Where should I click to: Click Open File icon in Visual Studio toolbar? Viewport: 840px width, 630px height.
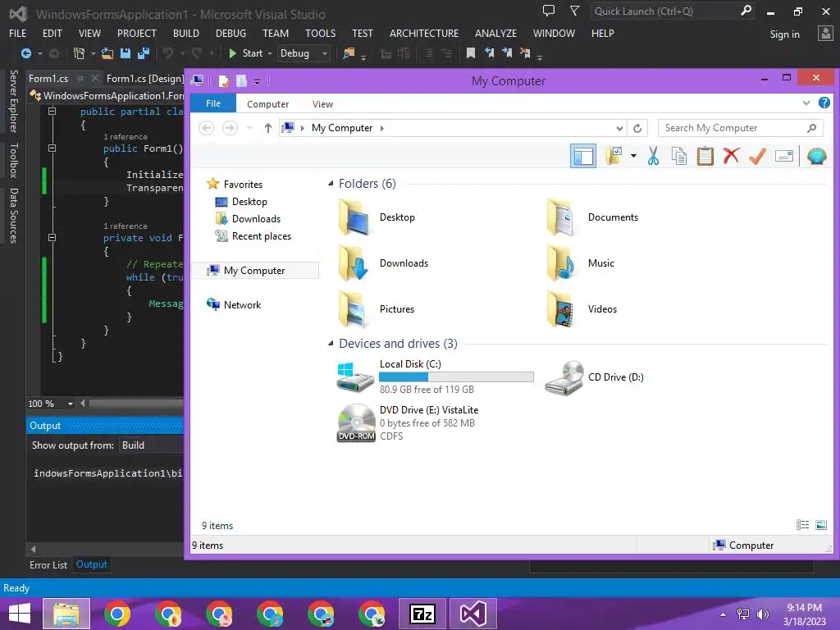click(x=107, y=53)
